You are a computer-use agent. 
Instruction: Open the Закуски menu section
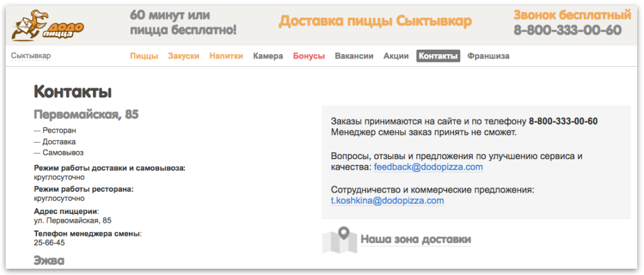[x=184, y=56]
